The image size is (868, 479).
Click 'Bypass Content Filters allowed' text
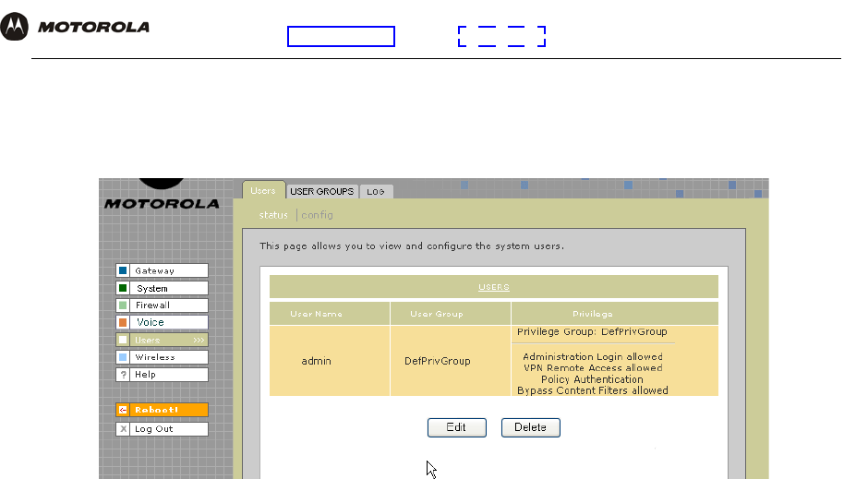coord(592,390)
